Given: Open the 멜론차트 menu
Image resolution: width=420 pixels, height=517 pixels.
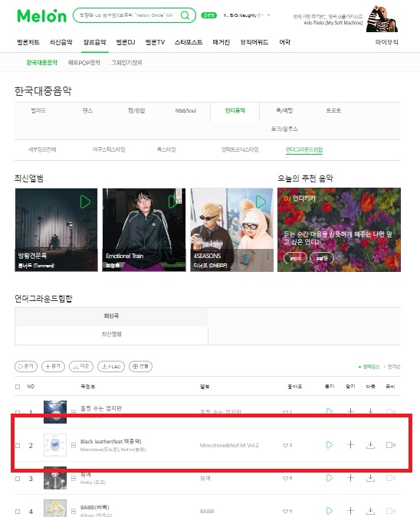Looking at the screenshot, I should (x=28, y=42).
